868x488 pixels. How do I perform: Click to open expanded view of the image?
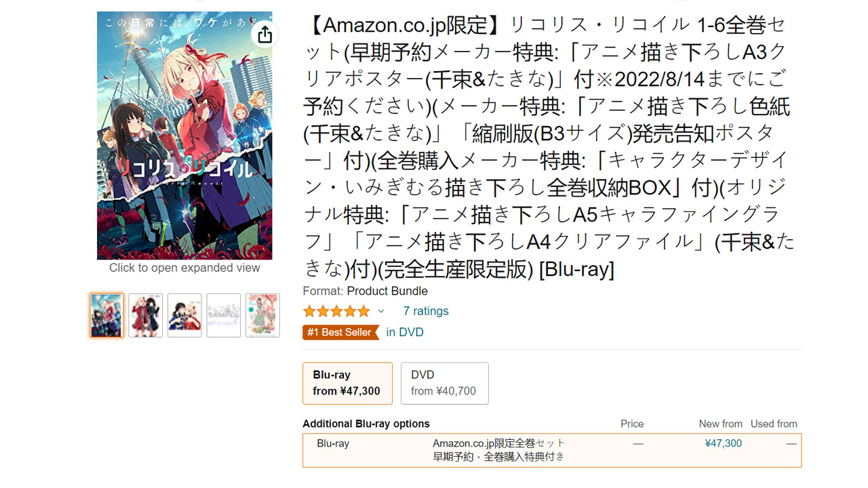click(x=184, y=268)
